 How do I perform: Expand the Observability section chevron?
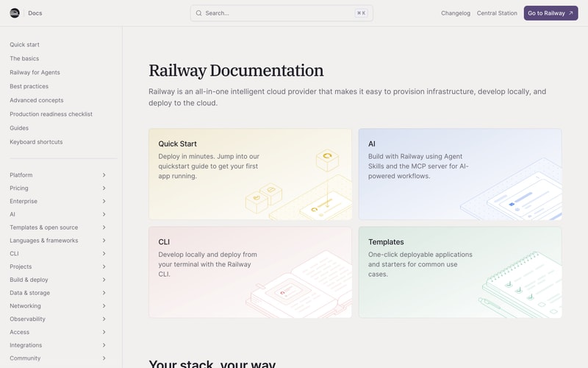(104, 319)
